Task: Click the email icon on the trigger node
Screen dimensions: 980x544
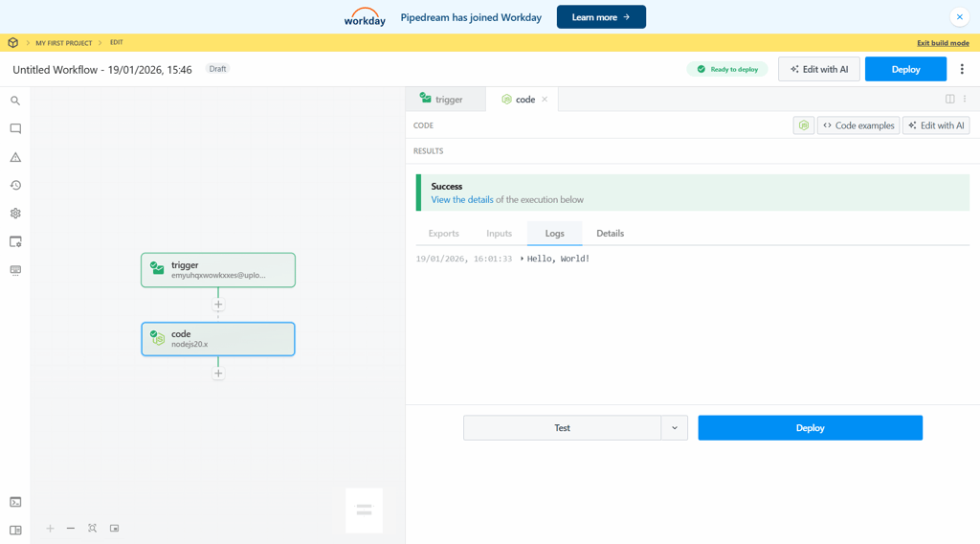Action: click(157, 268)
